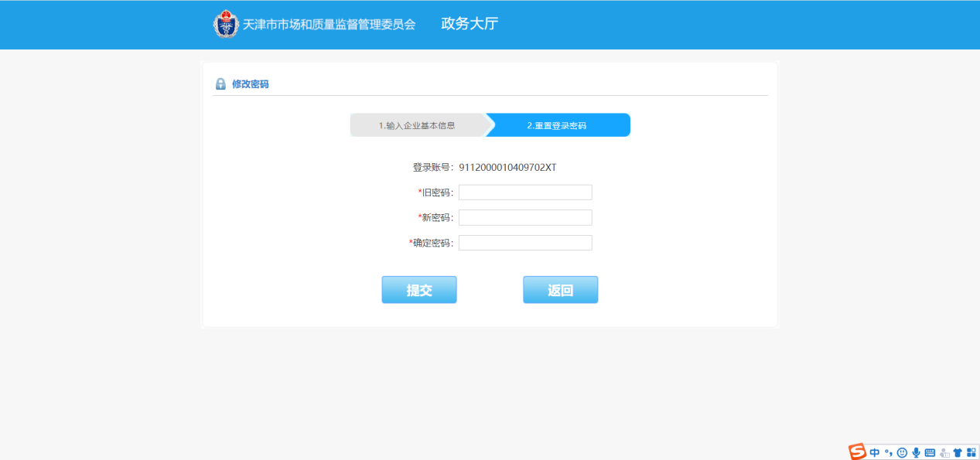Click the Sogou input method logo
The width and height of the screenshot is (980, 460).
point(857,452)
